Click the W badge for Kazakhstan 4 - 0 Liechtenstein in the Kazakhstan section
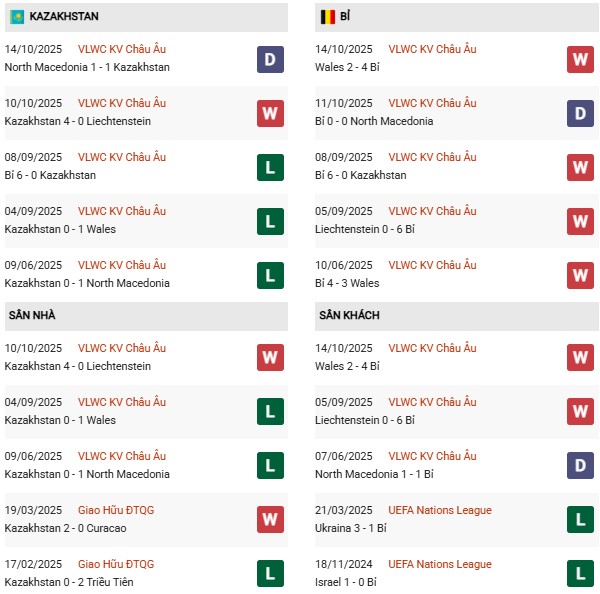600x594 pixels. click(x=269, y=113)
